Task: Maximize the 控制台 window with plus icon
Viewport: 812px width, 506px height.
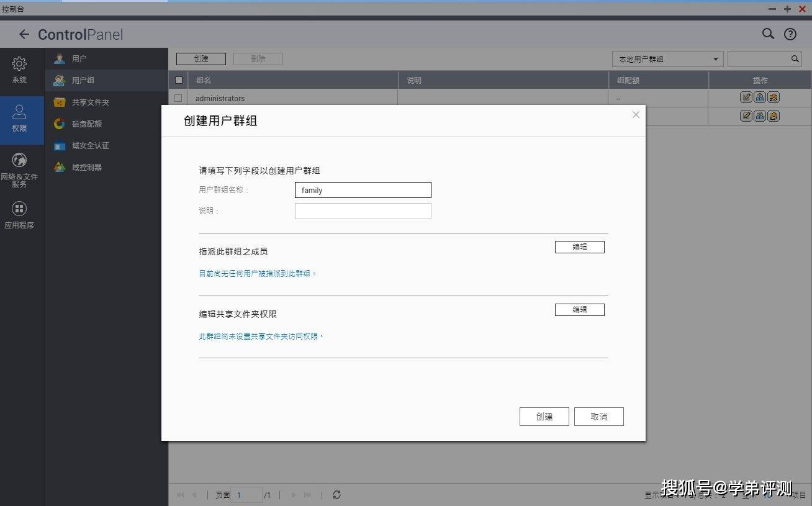Action: (787, 9)
